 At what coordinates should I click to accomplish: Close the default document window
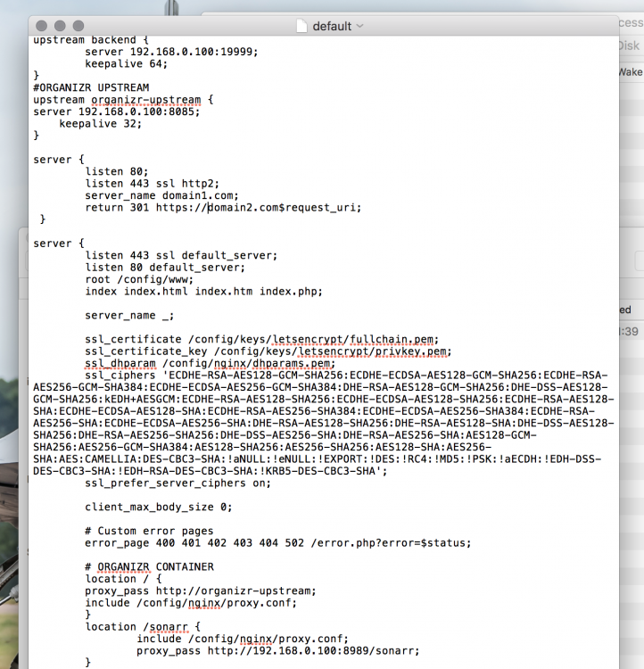tap(41, 26)
